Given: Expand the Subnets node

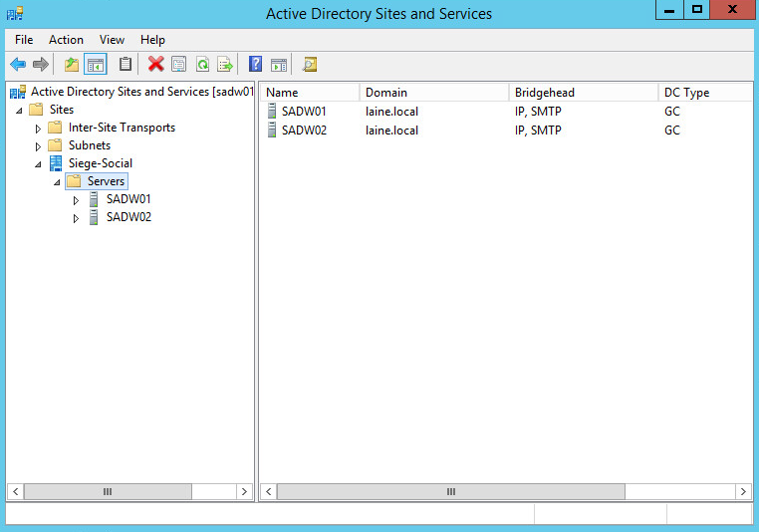Looking at the screenshot, I should [x=38, y=146].
